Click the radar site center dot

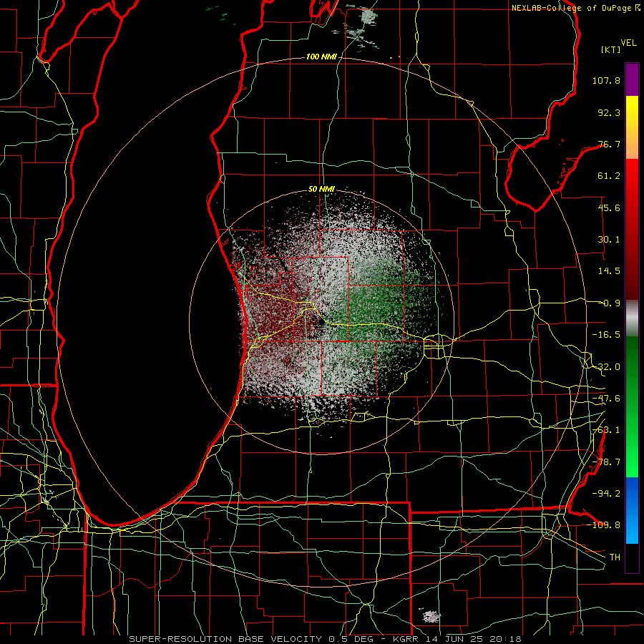tap(321, 323)
